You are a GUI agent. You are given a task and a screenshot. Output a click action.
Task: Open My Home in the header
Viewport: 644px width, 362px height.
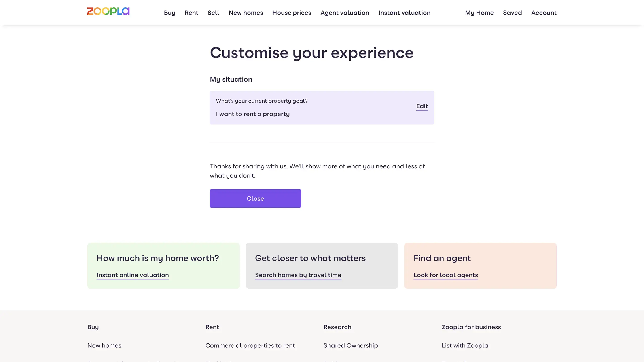479,13
